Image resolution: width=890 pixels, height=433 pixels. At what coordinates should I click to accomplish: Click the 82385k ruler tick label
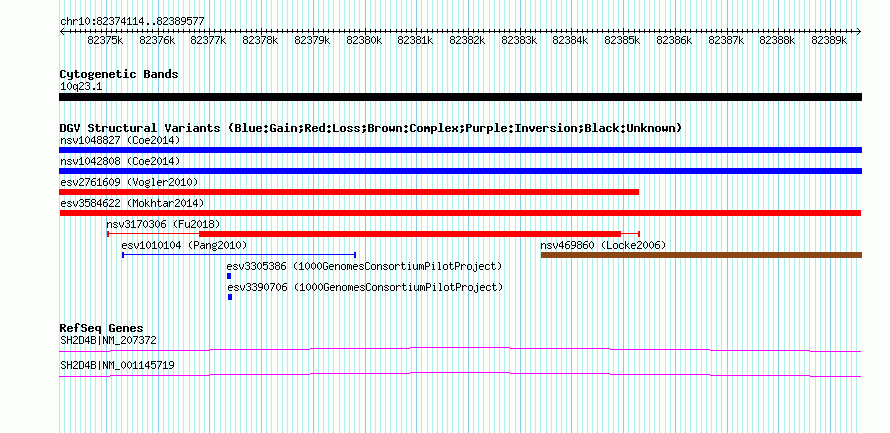[x=622, y=40]
